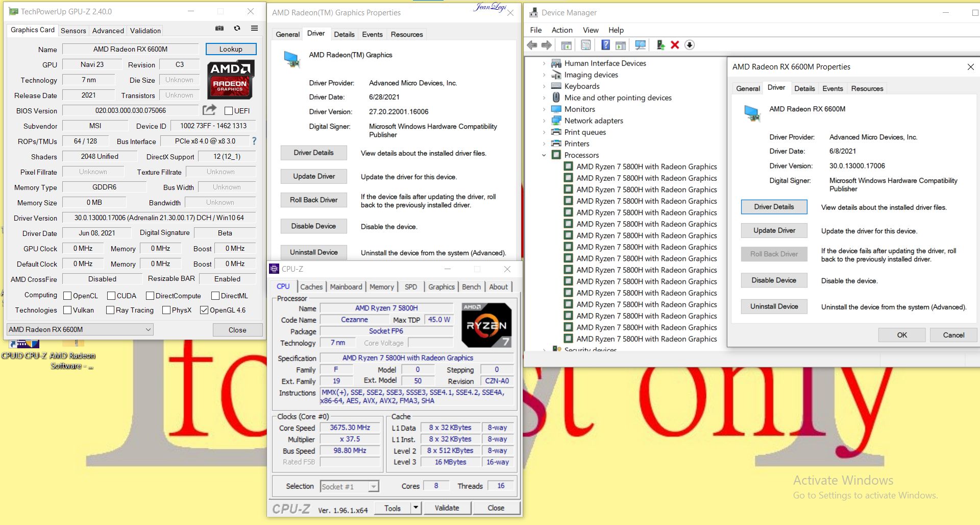Screen dimensions: 980x525
Task: Open the Details tab in RX 6600M Properties
Action: click(804, 88)
